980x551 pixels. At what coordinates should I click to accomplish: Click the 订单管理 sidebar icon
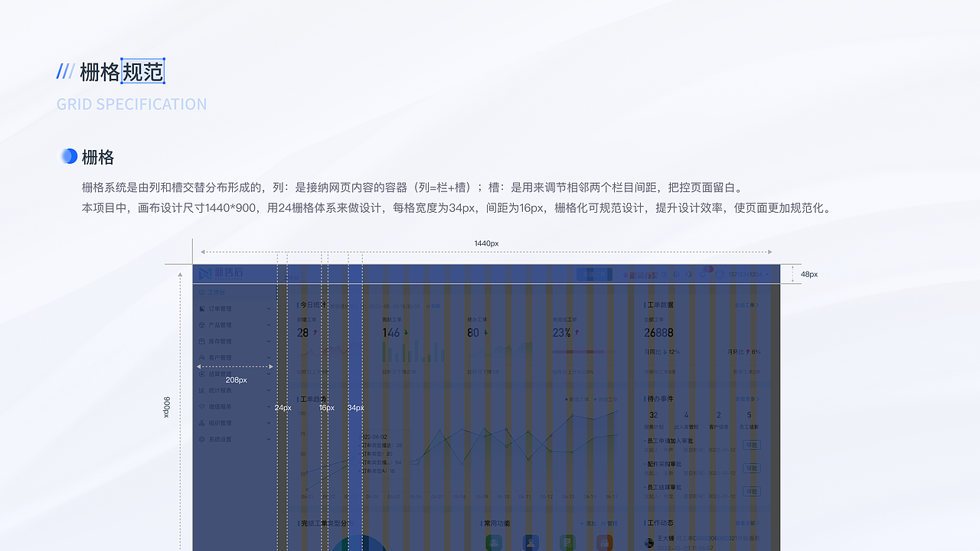[201, 308]
